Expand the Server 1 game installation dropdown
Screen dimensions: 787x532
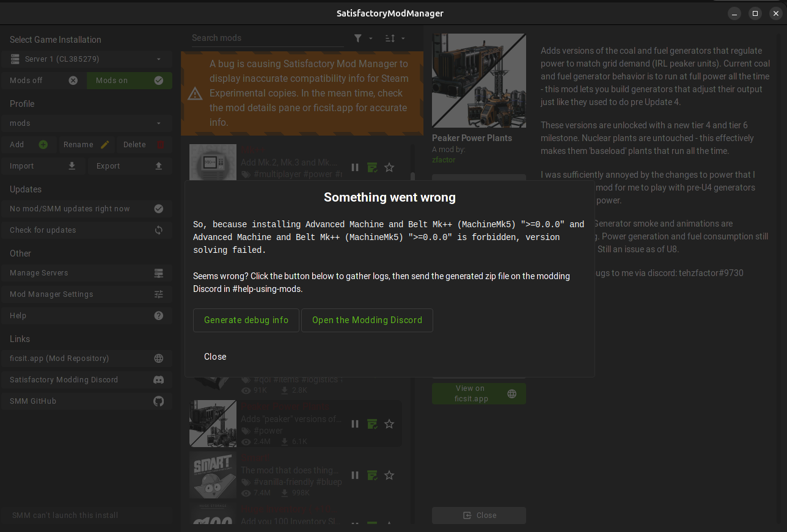pos(86,59)
